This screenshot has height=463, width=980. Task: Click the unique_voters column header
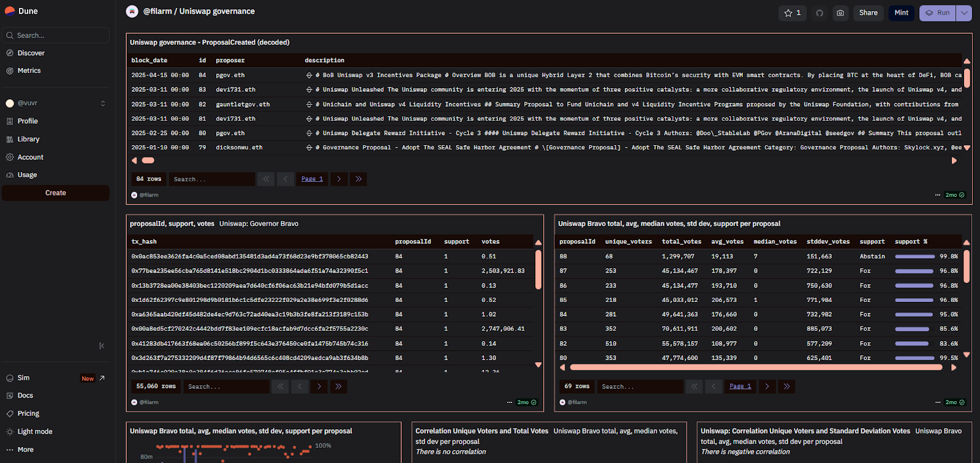click(628, 242)
